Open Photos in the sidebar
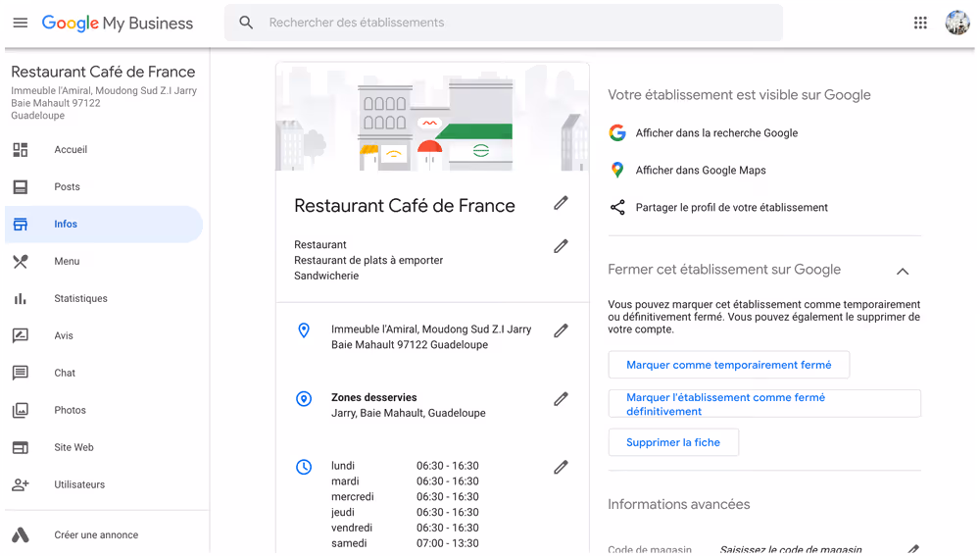980x556 pixels. click(x=104, y=410)
